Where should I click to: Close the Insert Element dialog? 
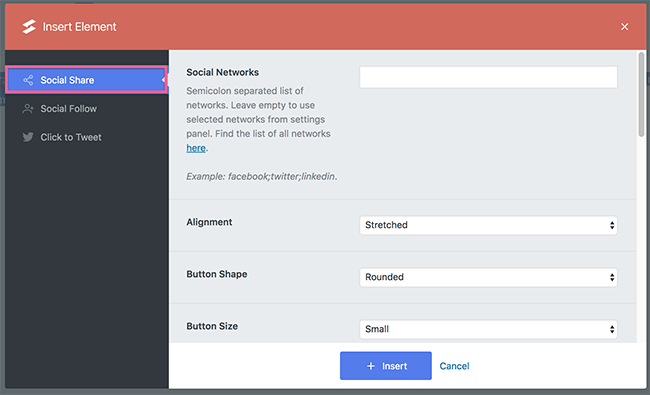pyautogui.click(x=624, y=27)
